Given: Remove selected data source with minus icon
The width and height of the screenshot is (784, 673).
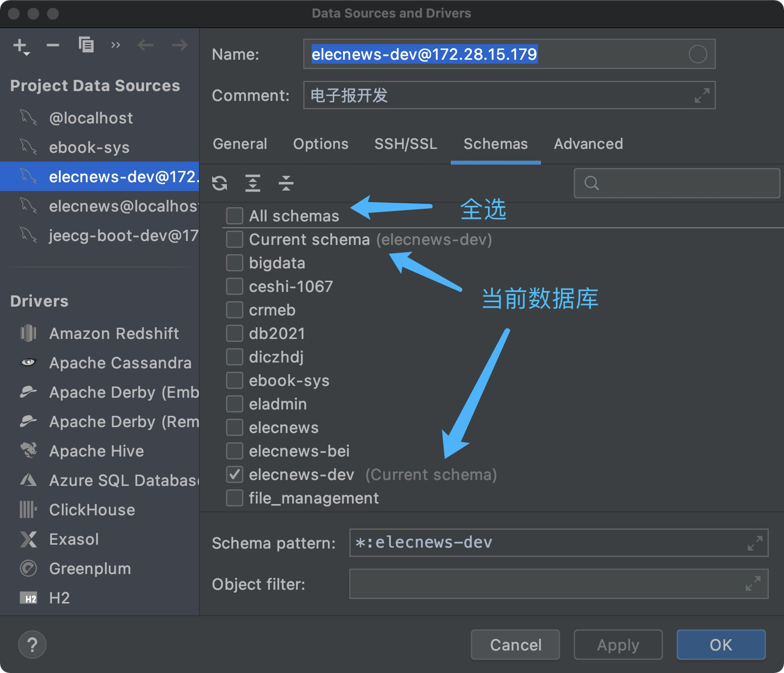Looking at the screenshot, I should (53, 46).
